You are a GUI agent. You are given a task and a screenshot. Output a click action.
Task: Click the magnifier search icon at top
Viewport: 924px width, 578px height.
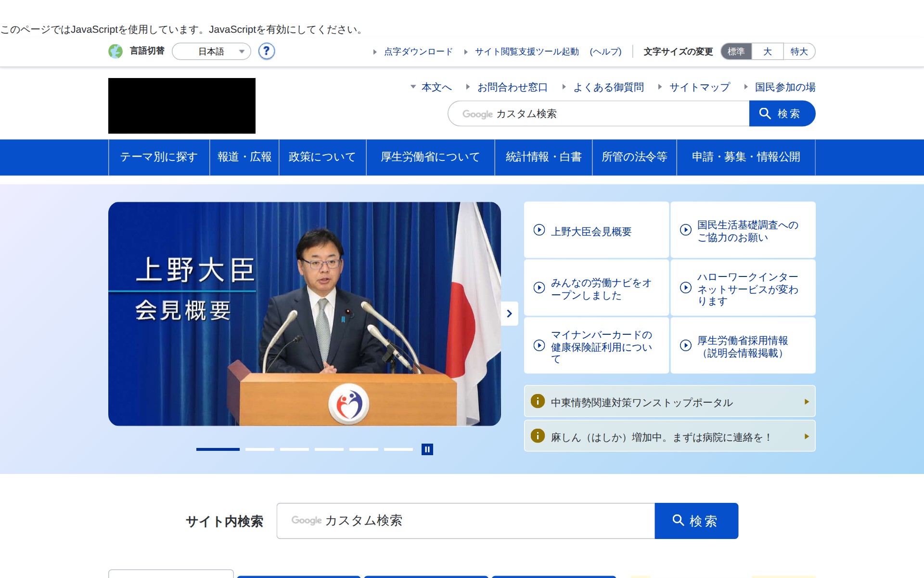pyautogui.click(x=766, y=114)
